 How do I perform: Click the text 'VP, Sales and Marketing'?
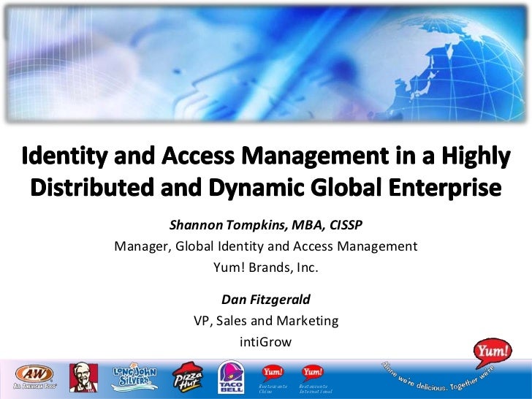click(x=266, y=321)
